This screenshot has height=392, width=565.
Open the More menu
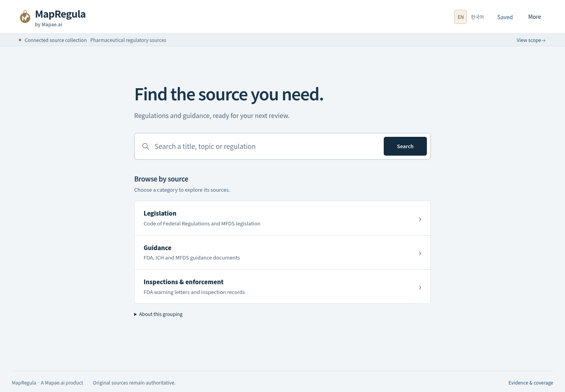click(x=534, y=17)
